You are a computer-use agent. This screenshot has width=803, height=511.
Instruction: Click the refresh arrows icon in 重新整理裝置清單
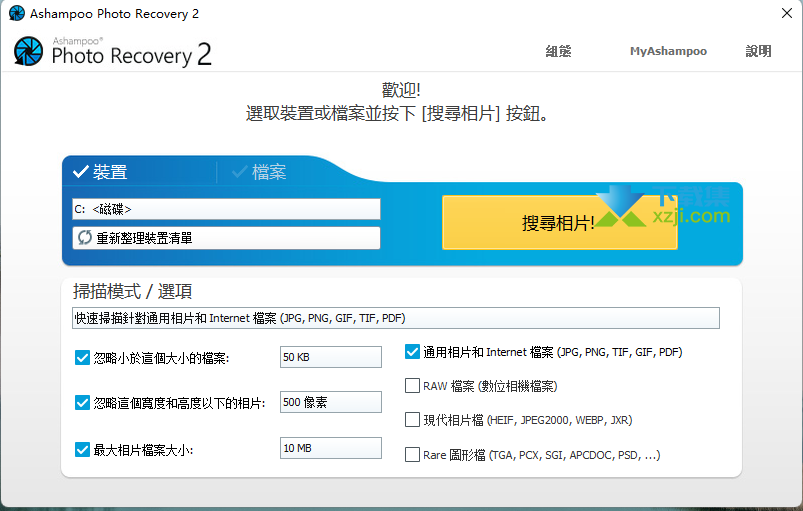coord(84,238)
